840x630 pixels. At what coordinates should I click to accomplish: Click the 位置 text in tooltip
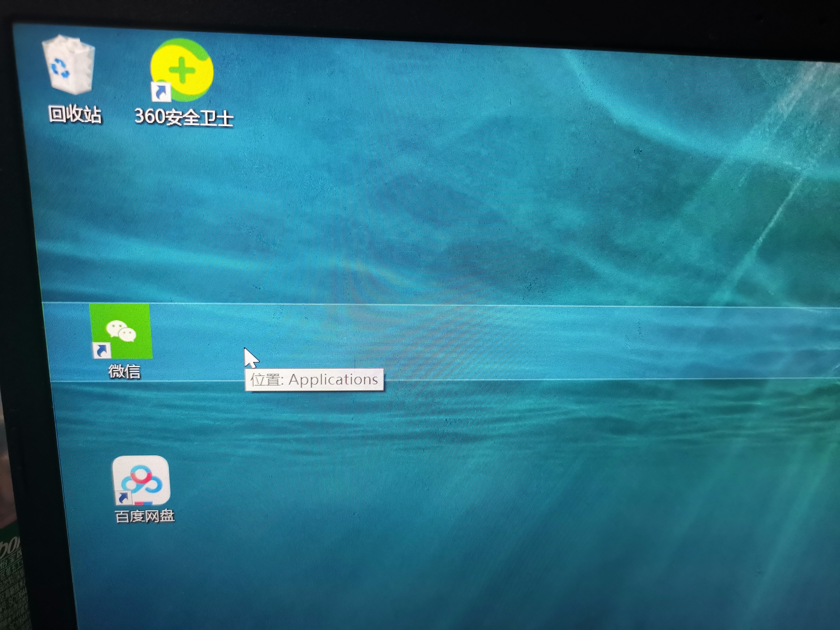click(265, 379)
